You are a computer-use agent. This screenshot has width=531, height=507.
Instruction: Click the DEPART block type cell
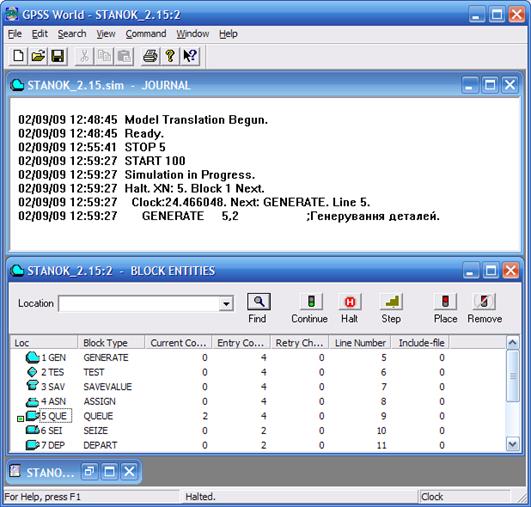(100, 445)
